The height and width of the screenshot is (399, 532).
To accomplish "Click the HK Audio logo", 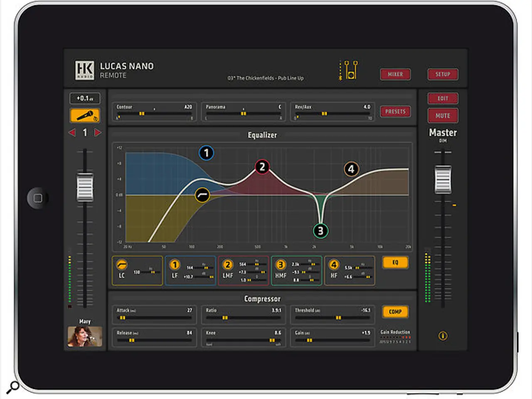I will tap(85, 70).
